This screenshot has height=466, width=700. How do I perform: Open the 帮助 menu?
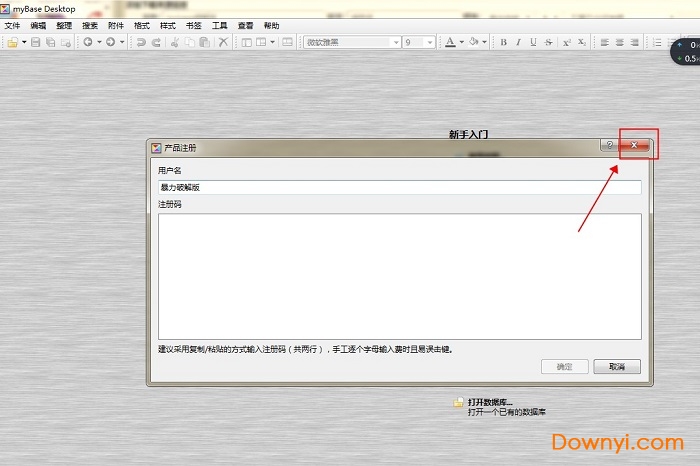[x=272, y=25]
